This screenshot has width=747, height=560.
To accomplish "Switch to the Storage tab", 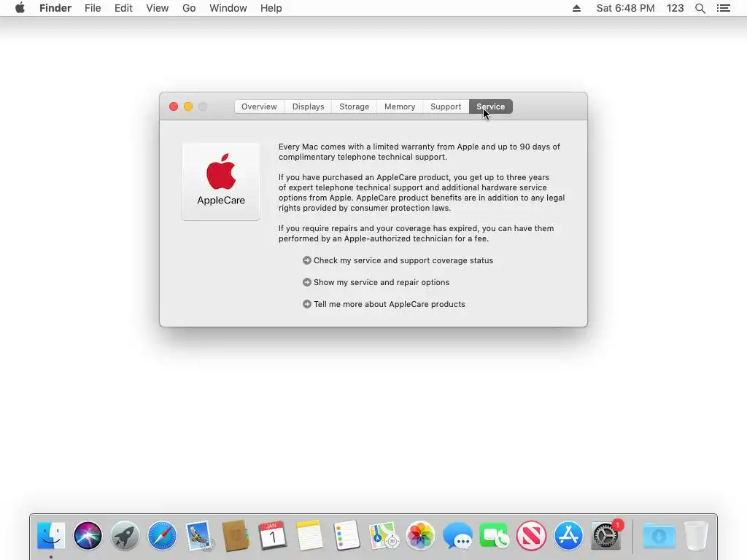I will (x=354, y=106).
